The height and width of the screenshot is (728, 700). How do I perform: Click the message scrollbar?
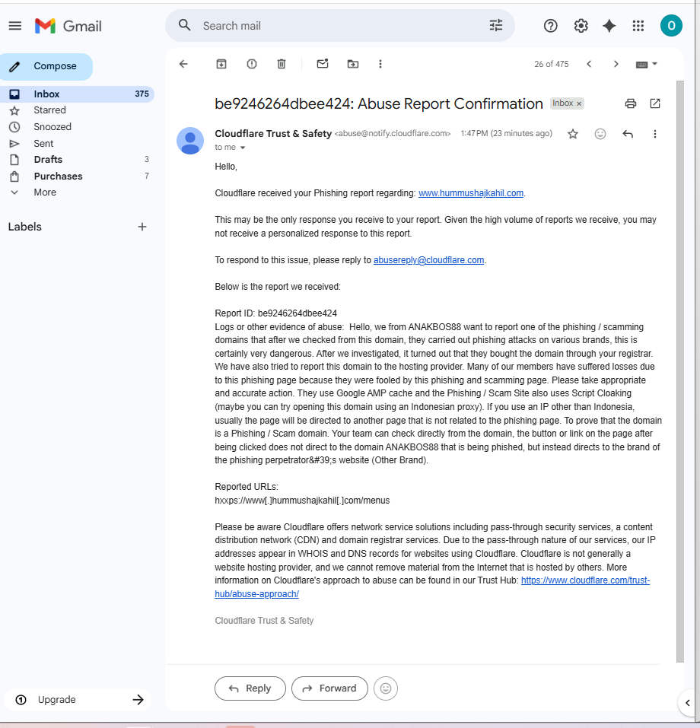point(680,371)
